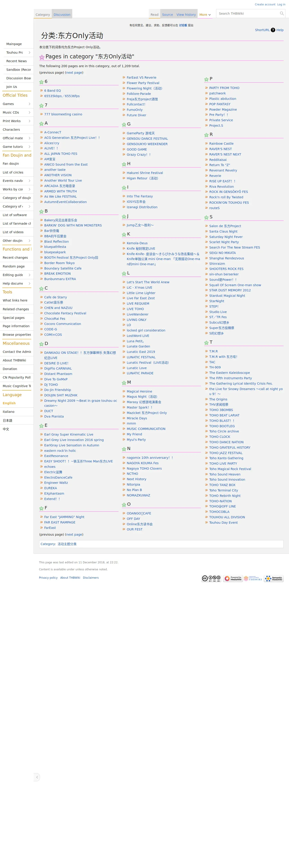This screenshot has width=289, height=868.
Task: Click the Semantic MediaWiki badge
Action: click(274, 579)
